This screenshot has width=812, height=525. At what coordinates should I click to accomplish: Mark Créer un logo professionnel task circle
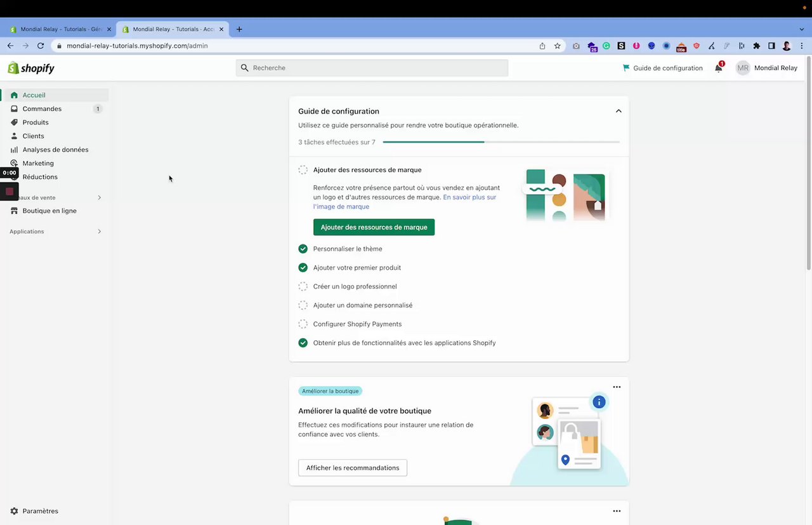pos(303,286)
